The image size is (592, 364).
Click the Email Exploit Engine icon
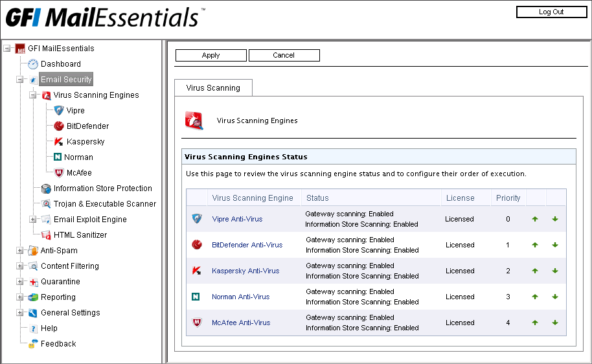46,220
